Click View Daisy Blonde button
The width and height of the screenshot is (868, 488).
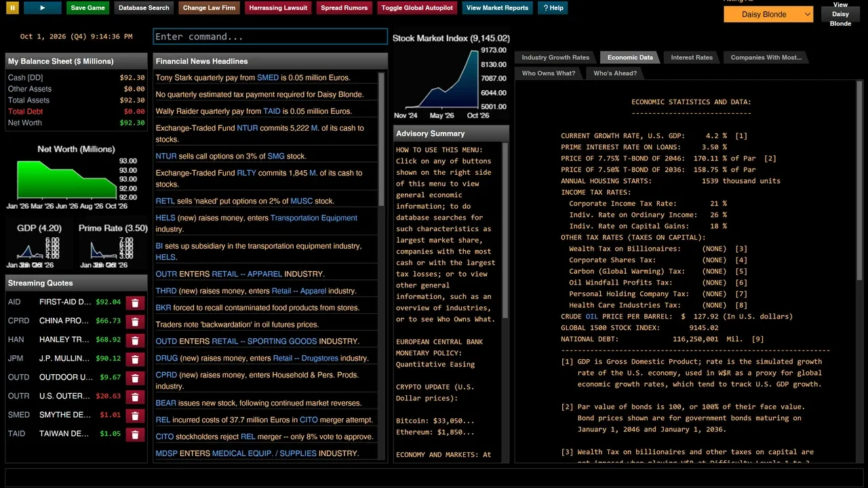[840, 14]
